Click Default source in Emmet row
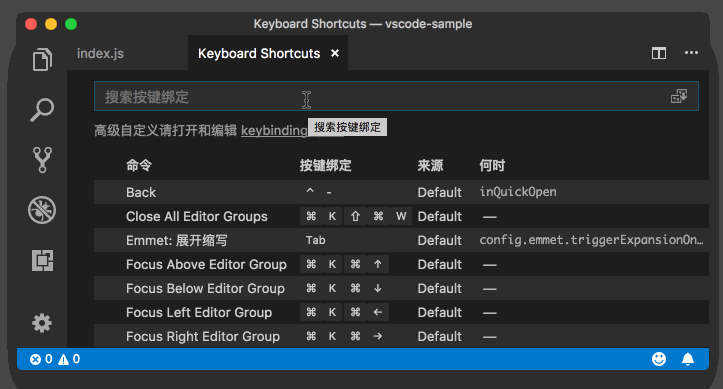The height and width of the screenshot is (389, 723). tap(439, 240)
